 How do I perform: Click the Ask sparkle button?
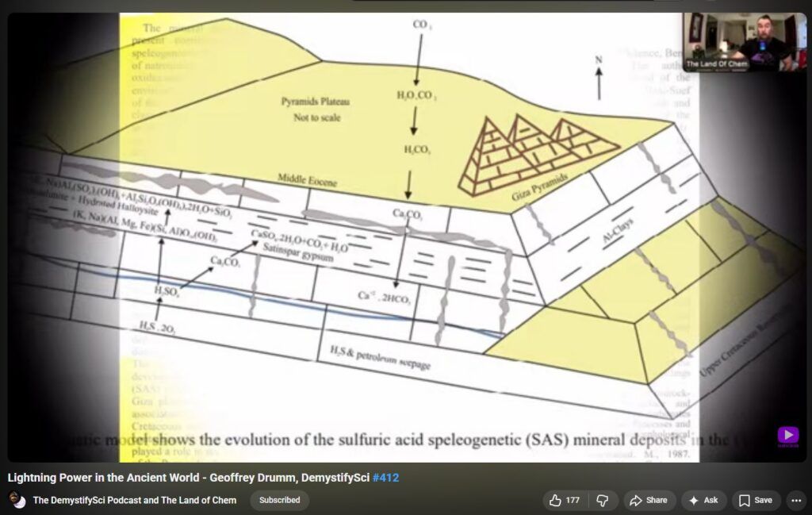pos(703,500)
